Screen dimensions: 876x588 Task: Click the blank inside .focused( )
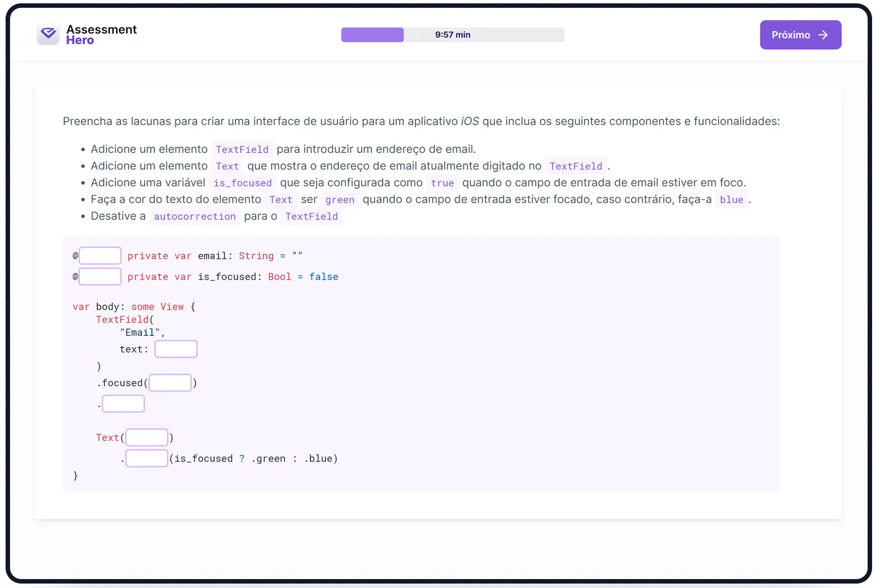pyautogui.click(x=170, y=383)
